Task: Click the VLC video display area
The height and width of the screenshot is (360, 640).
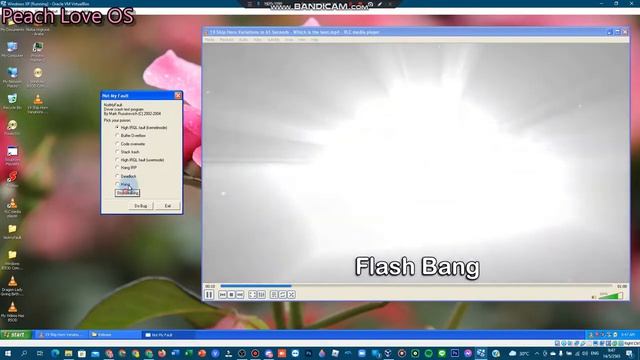Action: tap(416, 162)
